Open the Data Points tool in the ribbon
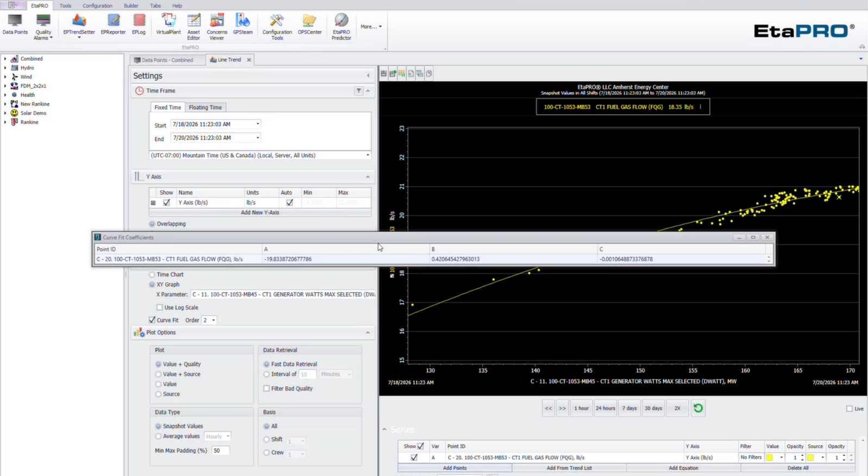Screen dimensions: 868x476 pyautogui.click(x=15, y=25)
